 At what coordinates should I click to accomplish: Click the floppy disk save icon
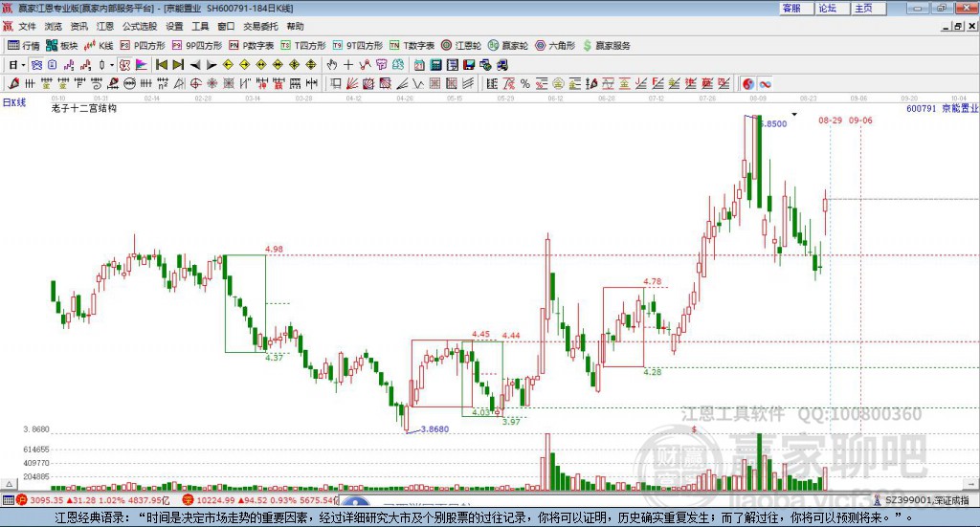pos(469,65)
